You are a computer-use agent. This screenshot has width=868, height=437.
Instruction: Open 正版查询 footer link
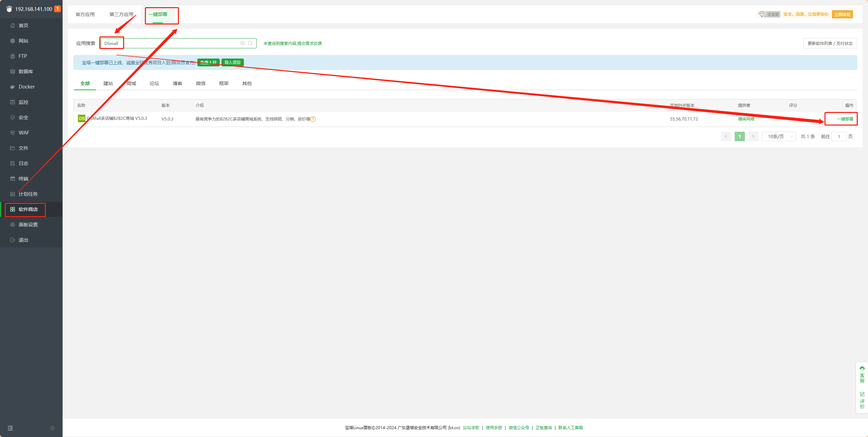(544, 428)
